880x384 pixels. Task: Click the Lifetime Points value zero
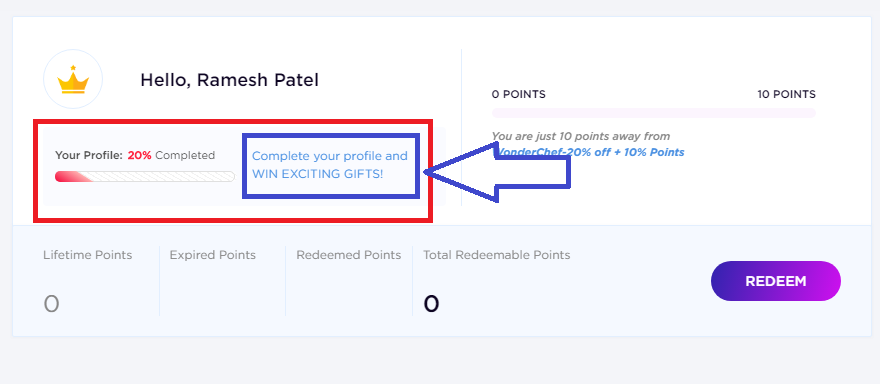pyautogui.click(x=51, y=304)
